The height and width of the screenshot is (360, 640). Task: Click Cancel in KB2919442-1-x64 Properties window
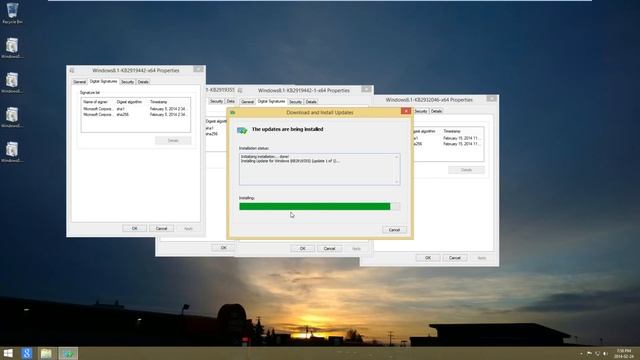pos(329,249)
